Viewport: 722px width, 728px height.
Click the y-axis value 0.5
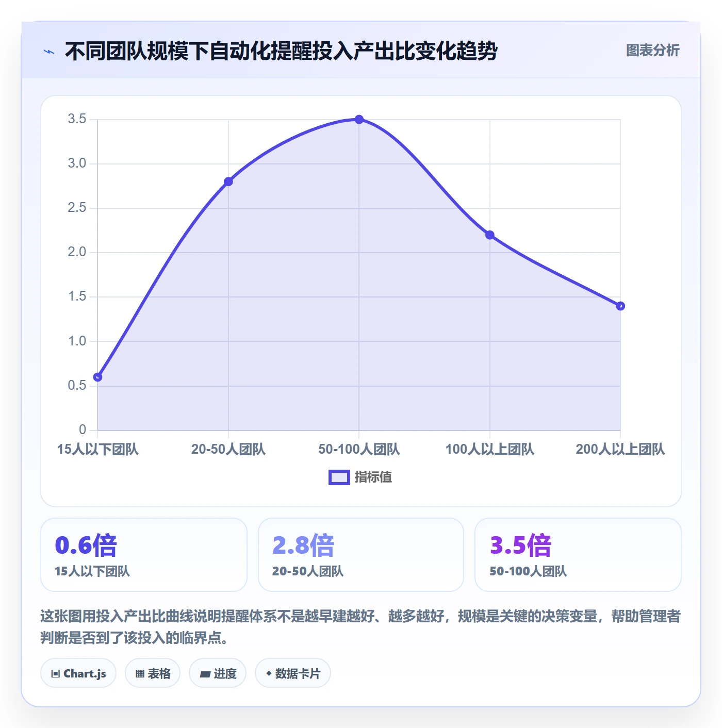[77, 386]
